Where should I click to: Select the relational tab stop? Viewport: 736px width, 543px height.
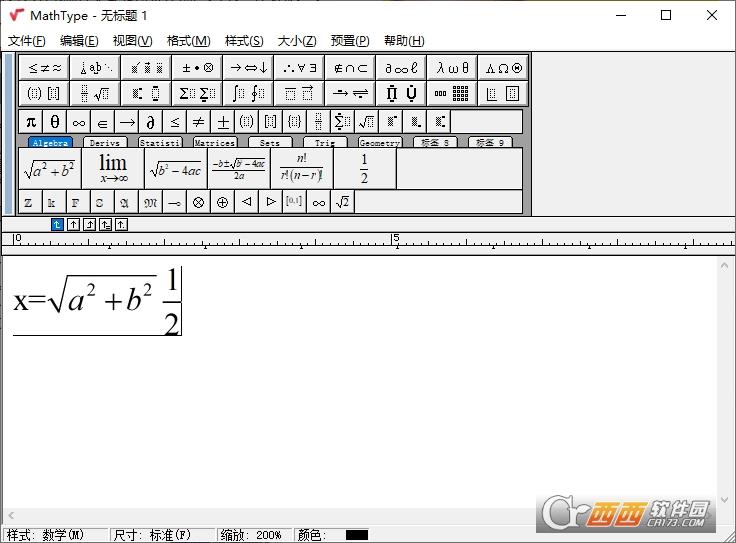coord(105,225)
